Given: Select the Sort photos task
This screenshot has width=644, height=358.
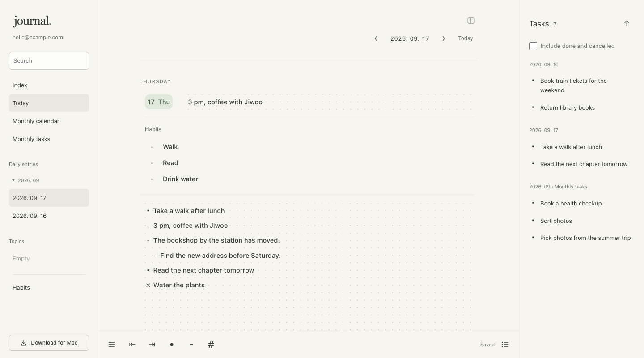Looking at the screenshot, I should 556,221.
